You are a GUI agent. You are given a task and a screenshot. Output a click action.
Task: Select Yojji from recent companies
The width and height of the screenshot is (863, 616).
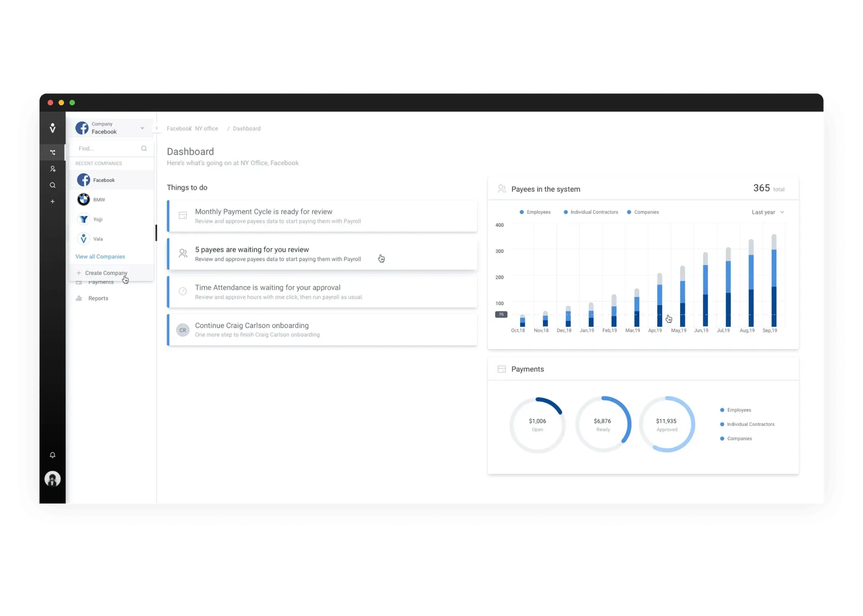[x=98, y=219]
